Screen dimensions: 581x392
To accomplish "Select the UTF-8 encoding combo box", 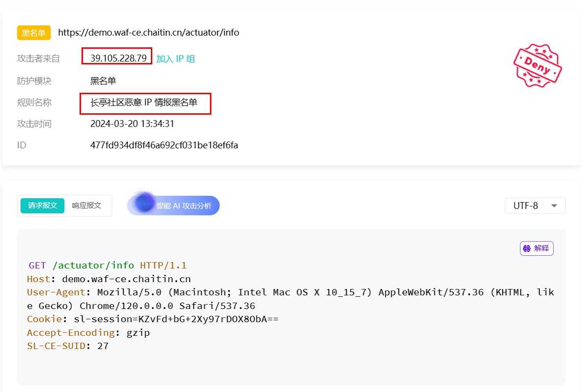I will pyautogui.click(x=535, y=206).
